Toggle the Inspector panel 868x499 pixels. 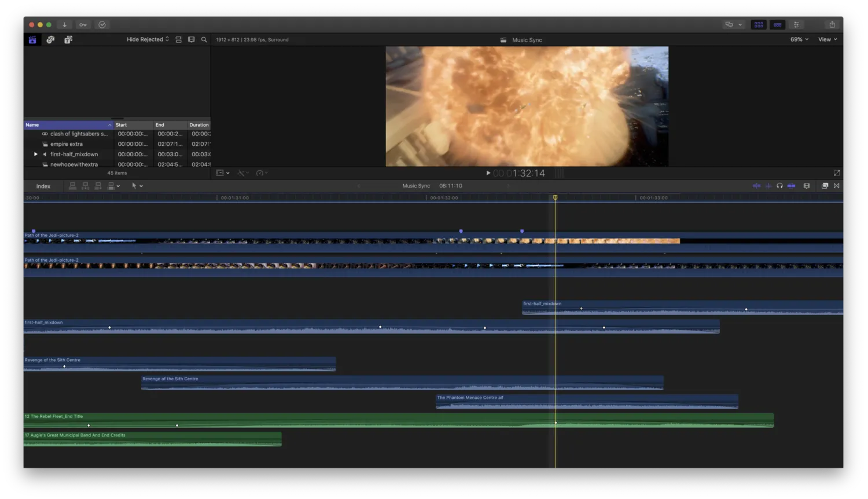[797, 24]
